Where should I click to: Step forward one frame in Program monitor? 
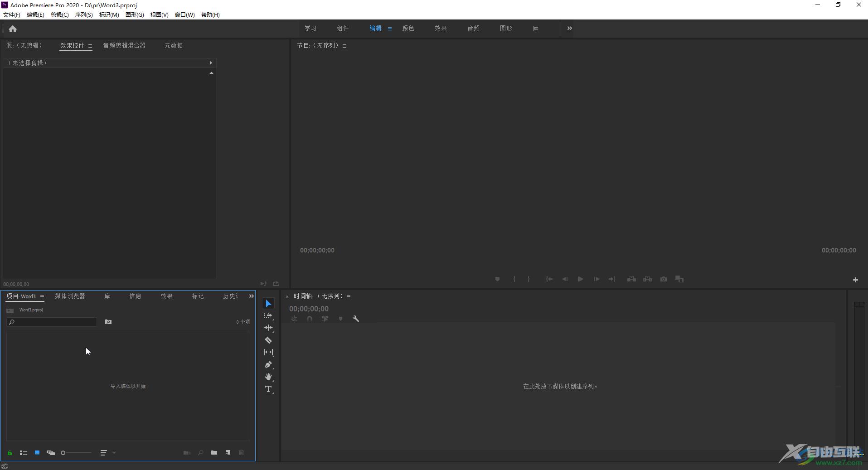pos(596,279)
